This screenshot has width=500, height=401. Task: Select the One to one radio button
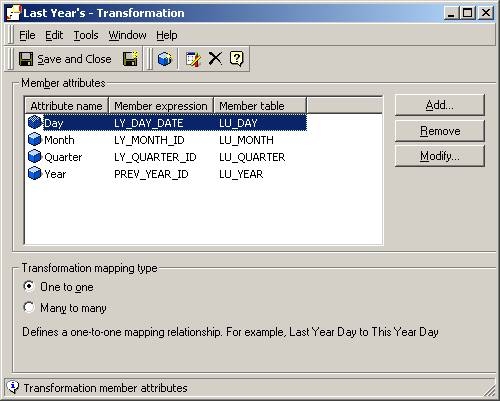29,286
